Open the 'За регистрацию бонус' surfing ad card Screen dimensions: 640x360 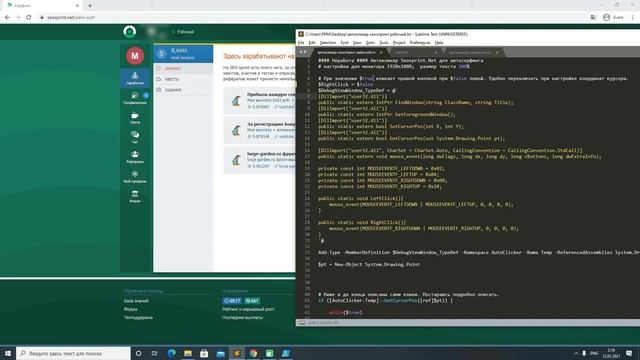(260, 130)
